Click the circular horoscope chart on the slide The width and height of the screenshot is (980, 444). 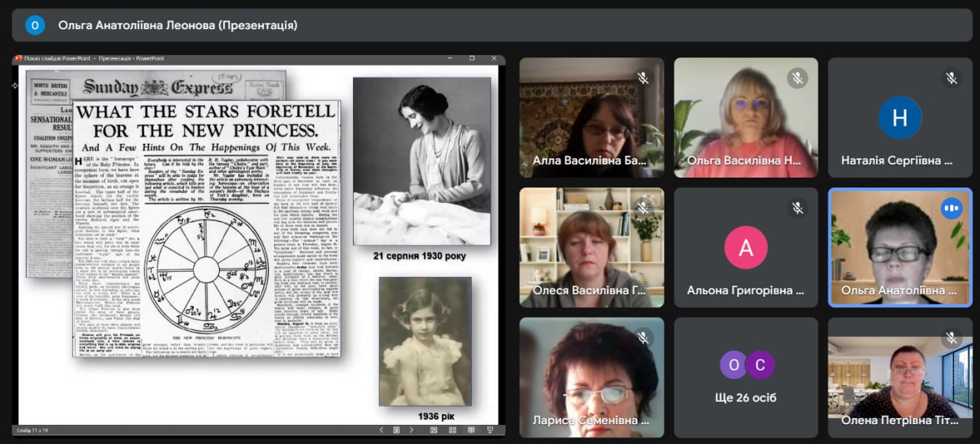coord(207,269)
